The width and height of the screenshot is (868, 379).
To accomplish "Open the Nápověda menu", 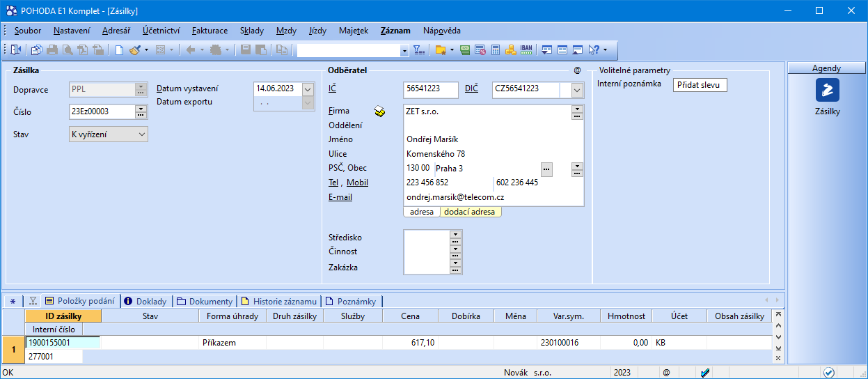I will point(442,31).
